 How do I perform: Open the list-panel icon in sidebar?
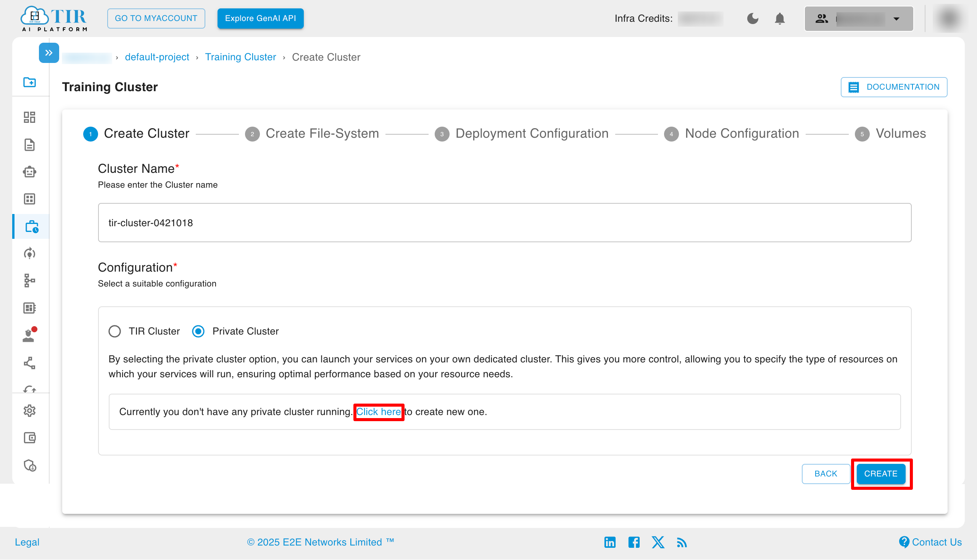(x=30, y=308)
